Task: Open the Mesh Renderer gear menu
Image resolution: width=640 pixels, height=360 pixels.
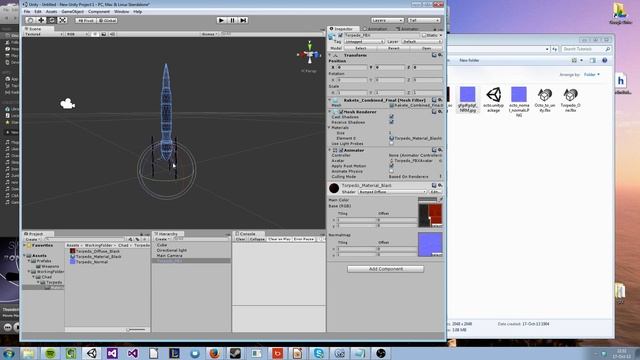Action: [x=440, y=112]
